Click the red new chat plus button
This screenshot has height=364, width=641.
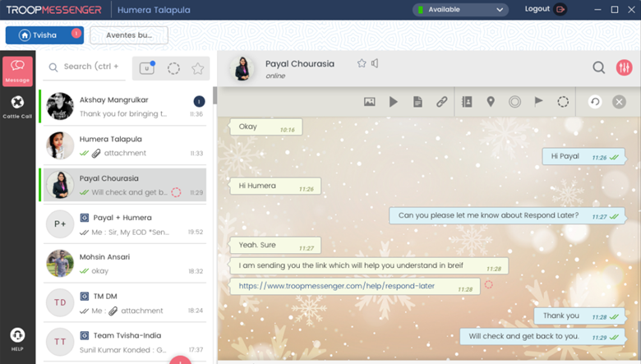(x=180, y=360)
